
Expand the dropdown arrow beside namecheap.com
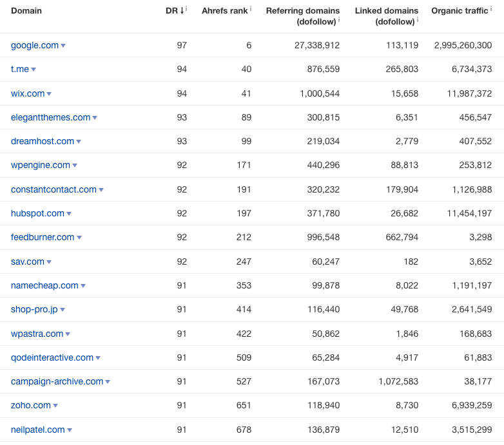(x=83, y=286)
